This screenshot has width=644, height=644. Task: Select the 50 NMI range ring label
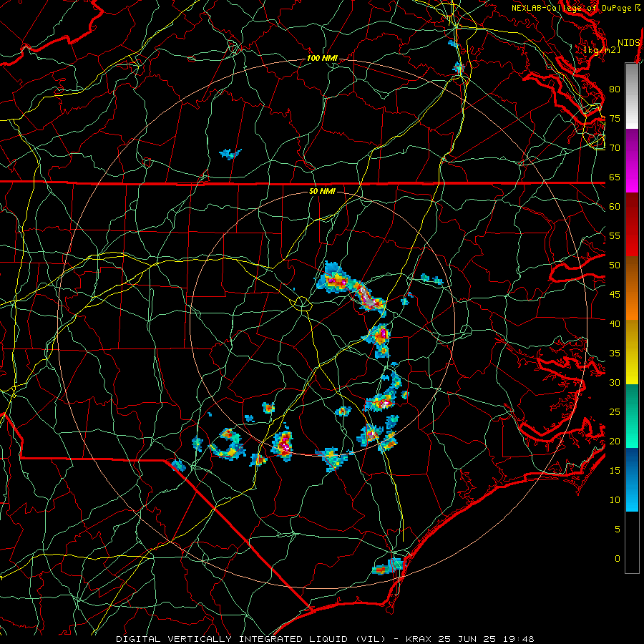(x=322, y=191)
